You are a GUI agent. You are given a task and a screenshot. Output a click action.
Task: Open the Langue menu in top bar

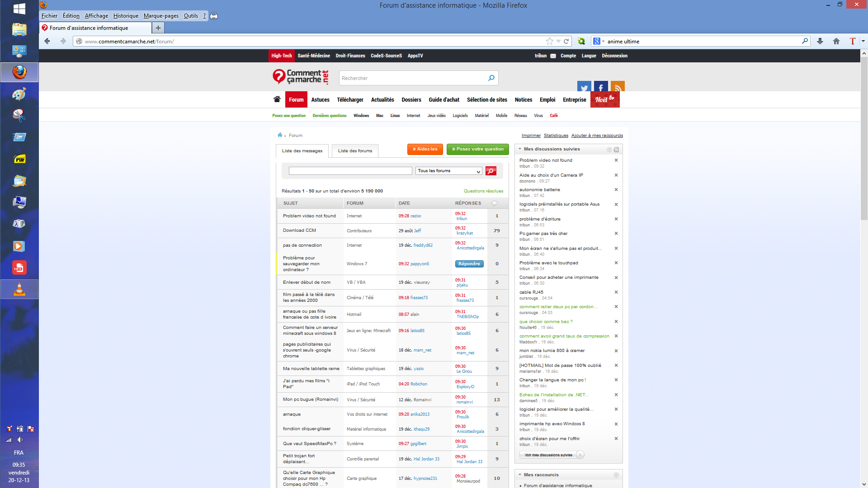click(x=589, y=56)
